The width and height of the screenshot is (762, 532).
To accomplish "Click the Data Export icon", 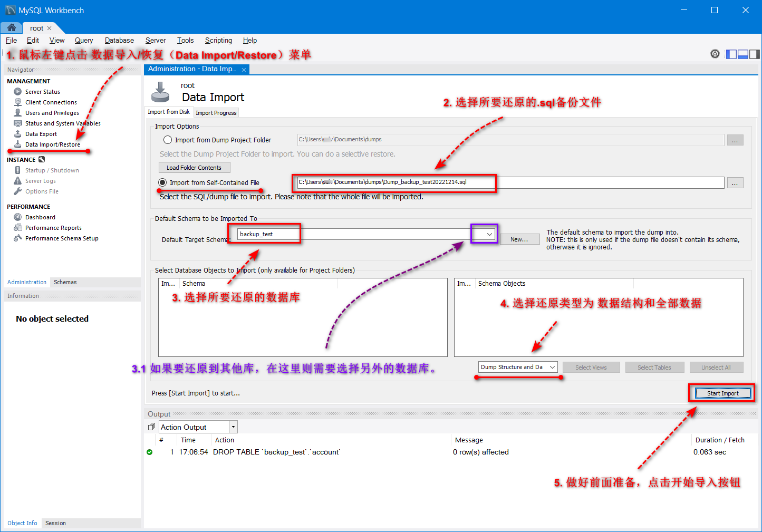I will click(18, 134).
